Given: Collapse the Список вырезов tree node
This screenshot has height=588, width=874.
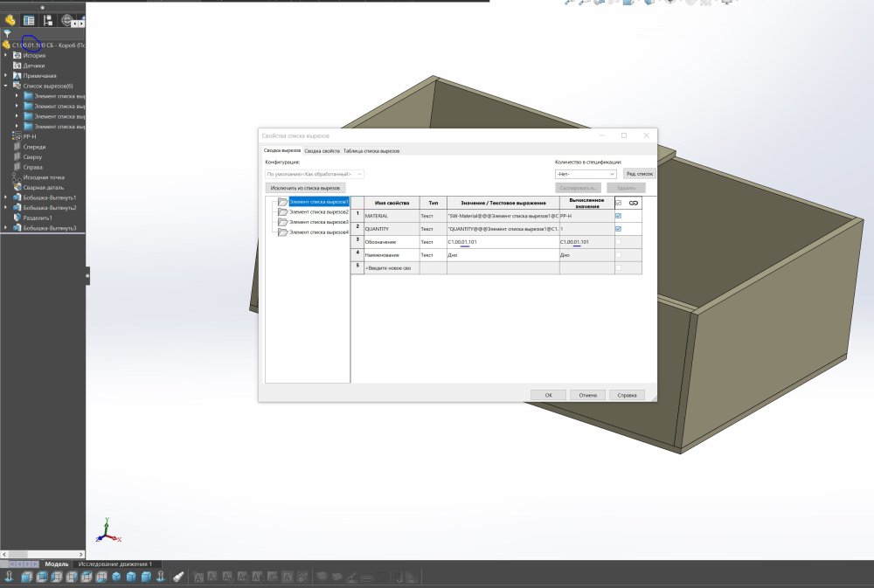Looking at the screenshot, I should pyautogui.click(x=5, y=86).
